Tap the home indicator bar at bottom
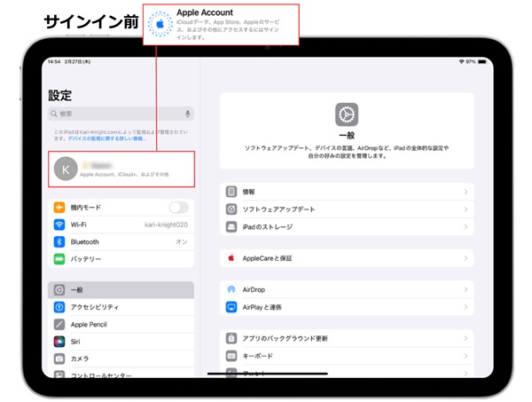 pyautogui.click(x=268, y=374)
